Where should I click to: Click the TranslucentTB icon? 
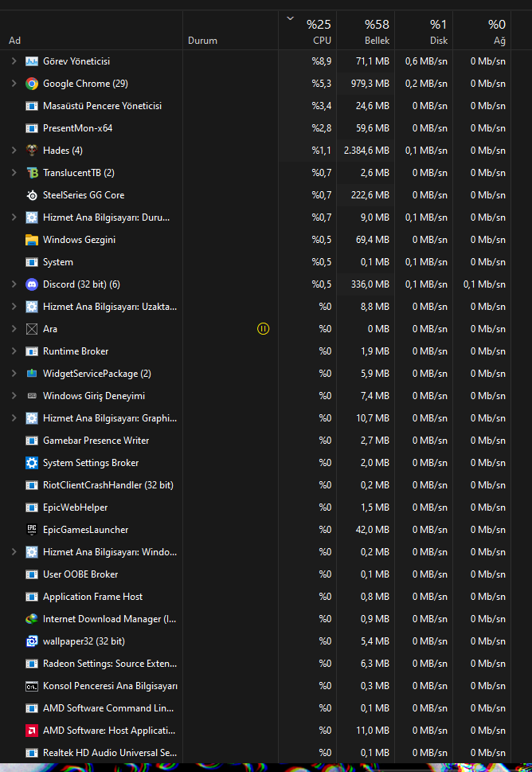(x=32, y=173)
